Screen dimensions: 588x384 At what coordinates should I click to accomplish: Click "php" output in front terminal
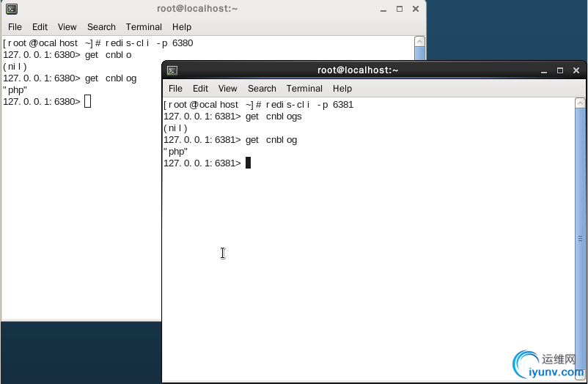click(x=175, y=152)
